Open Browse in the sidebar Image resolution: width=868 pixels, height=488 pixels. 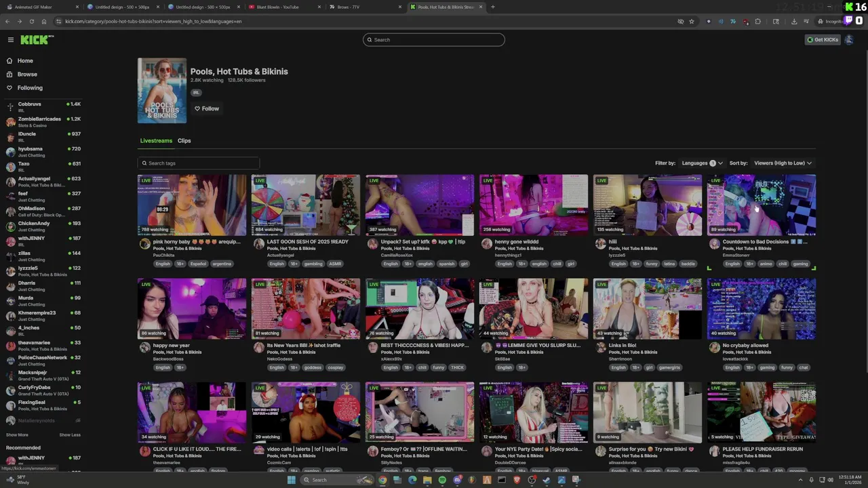27,75
